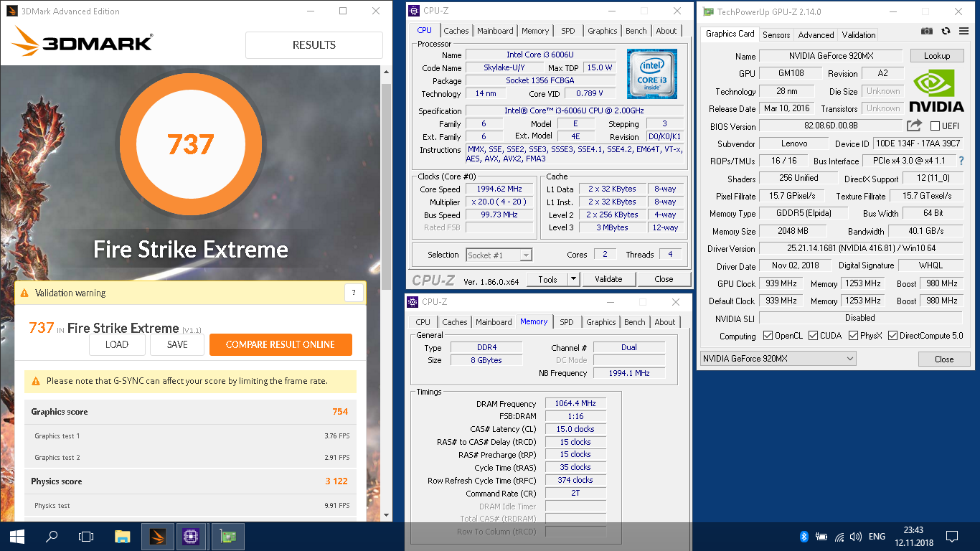Open the Action Center notification icon
This screenshot has width=980, height=551.
952,537
